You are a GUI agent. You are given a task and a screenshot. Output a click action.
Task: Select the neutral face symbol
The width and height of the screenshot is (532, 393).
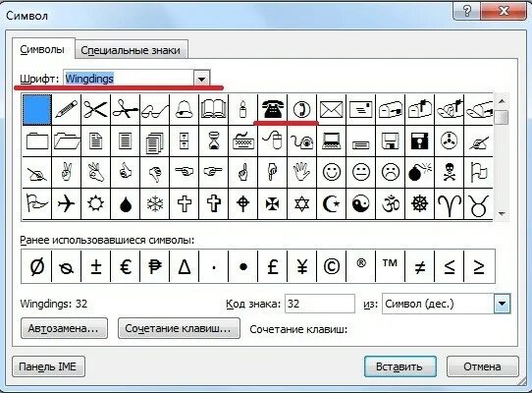point(361,173)
